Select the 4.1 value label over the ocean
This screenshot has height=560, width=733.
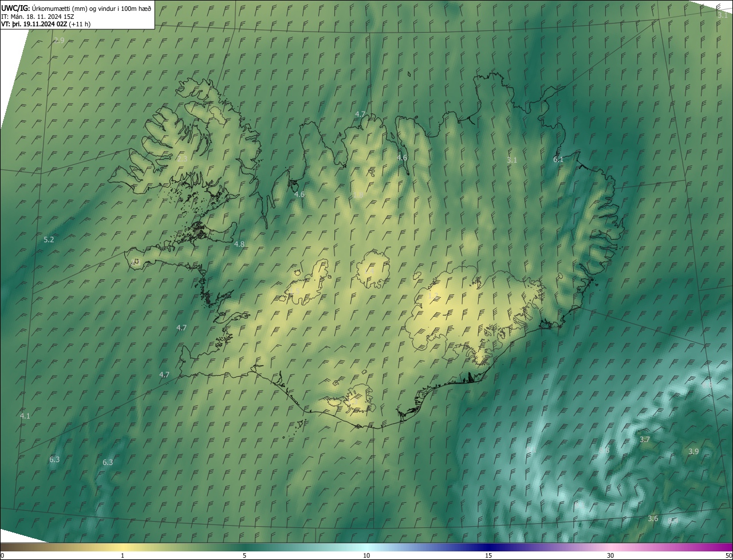25,416
